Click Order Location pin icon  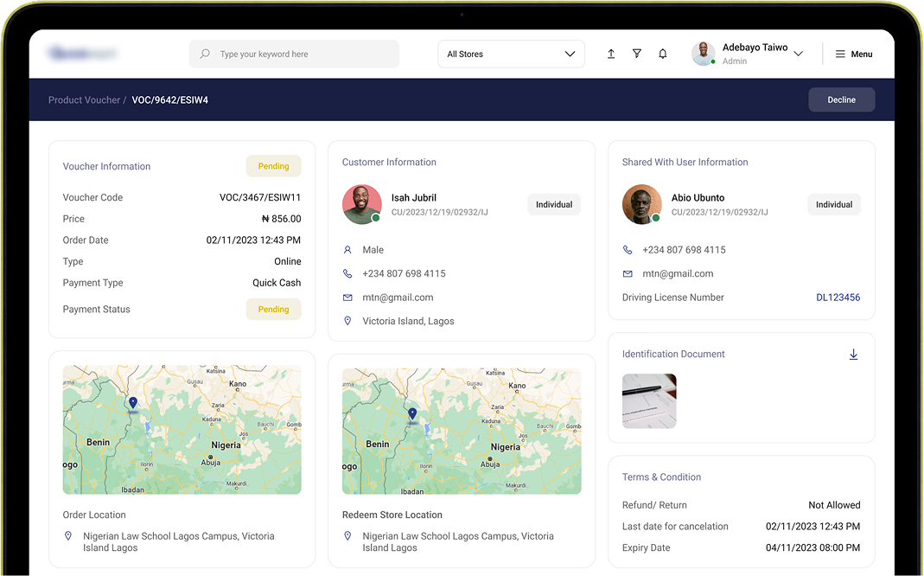tap(68, 536)
